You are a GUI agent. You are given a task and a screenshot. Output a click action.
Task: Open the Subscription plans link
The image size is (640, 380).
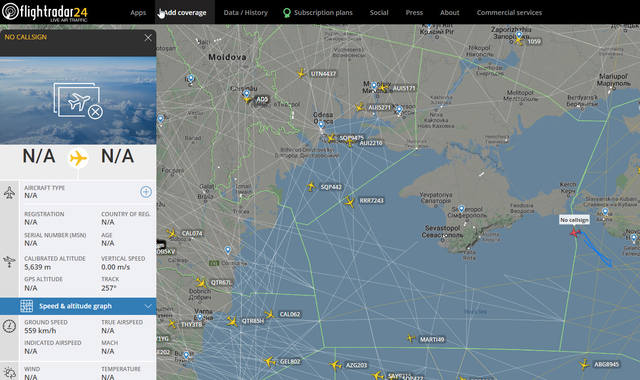318,13
